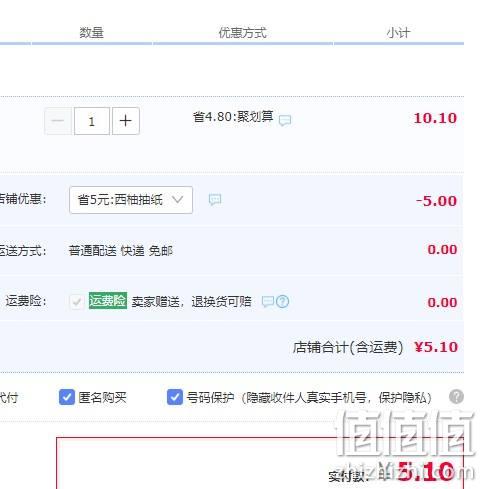Click the quantity input field showing 1
484x489 pixels.
tap(92, 121)
